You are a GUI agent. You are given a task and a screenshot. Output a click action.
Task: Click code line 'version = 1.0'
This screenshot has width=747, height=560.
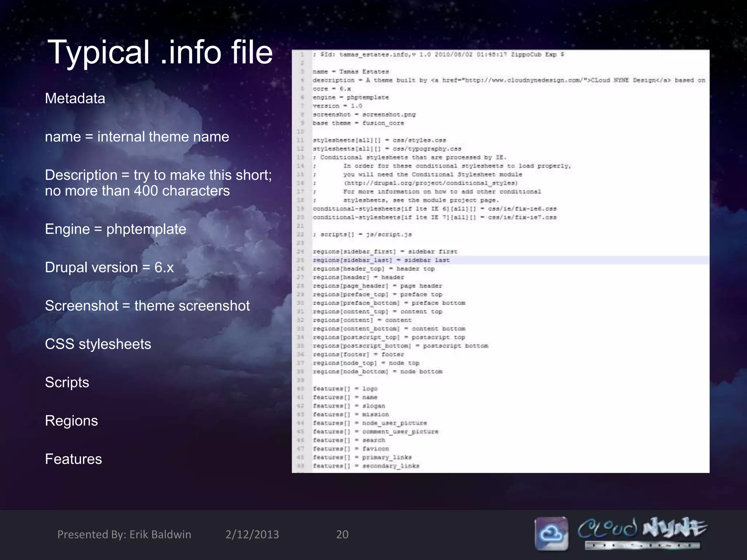coord(337,106)
